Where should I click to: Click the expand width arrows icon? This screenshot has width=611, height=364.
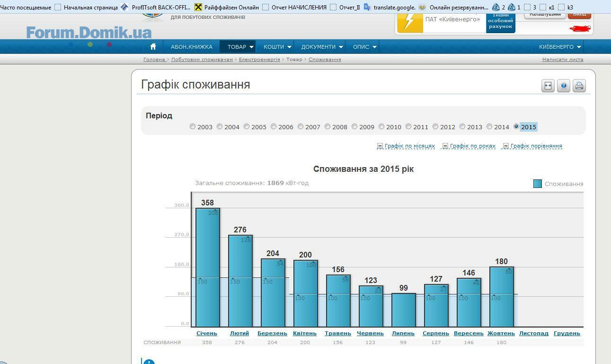548,86
